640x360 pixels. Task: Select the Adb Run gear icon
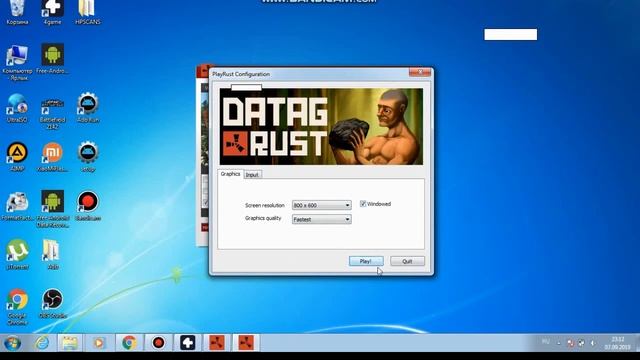[x=87, y=108]
